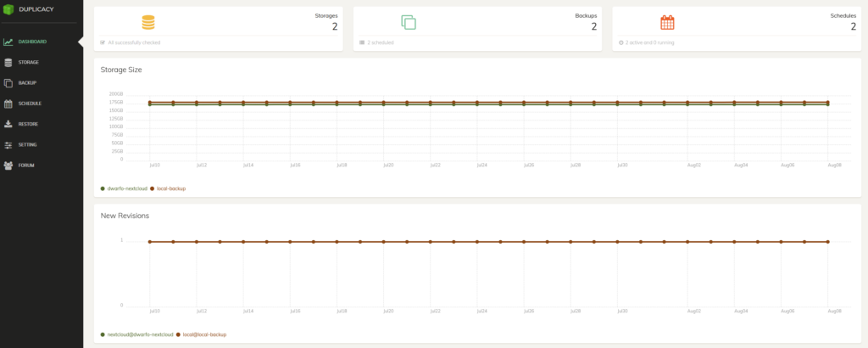The height and width of the screenshot is (348, 868).
Task: Click the Storage database icon in sidebar
Action: [8, 62]
